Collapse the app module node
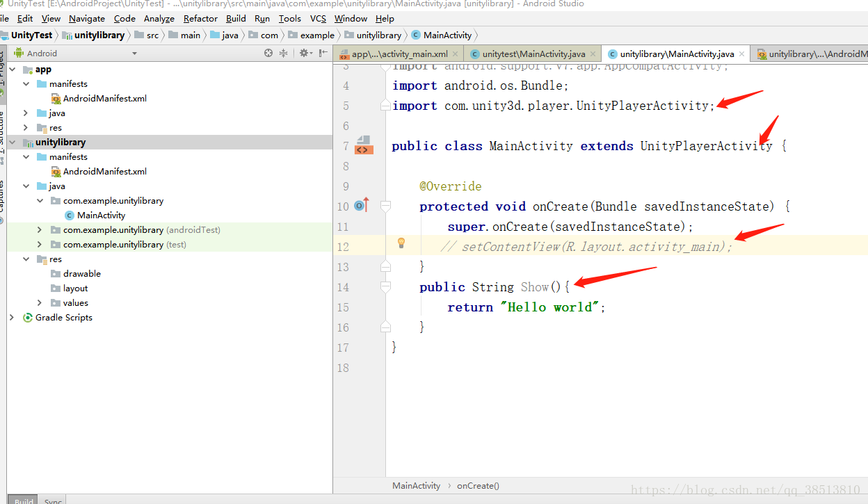This screenshot has width=868, height=504. [x=12, y=70]
